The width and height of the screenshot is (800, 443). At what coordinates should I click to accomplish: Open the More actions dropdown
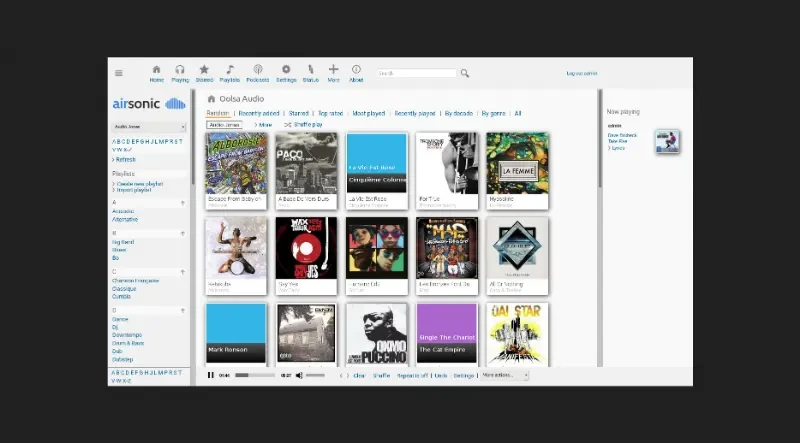point(504,375)
